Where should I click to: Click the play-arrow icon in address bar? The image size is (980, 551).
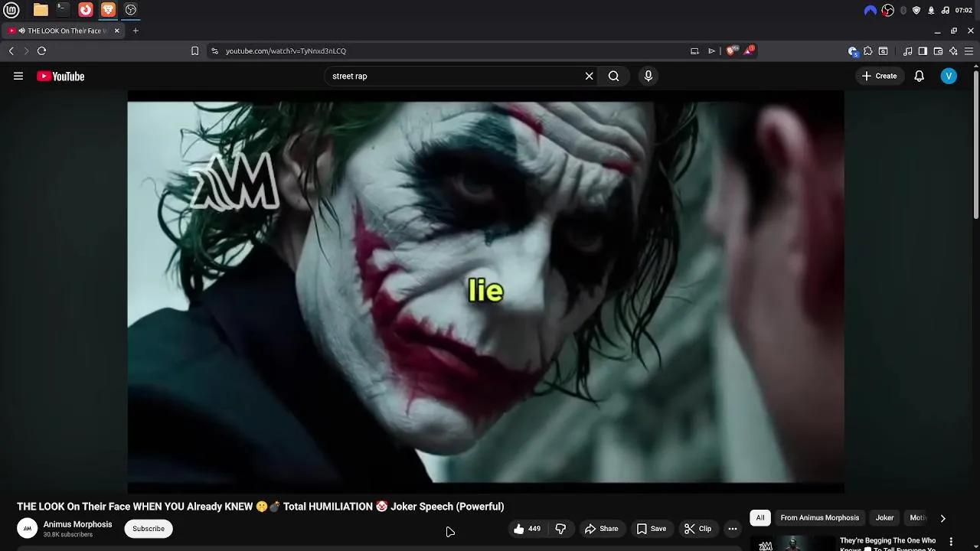pos(711,51)
